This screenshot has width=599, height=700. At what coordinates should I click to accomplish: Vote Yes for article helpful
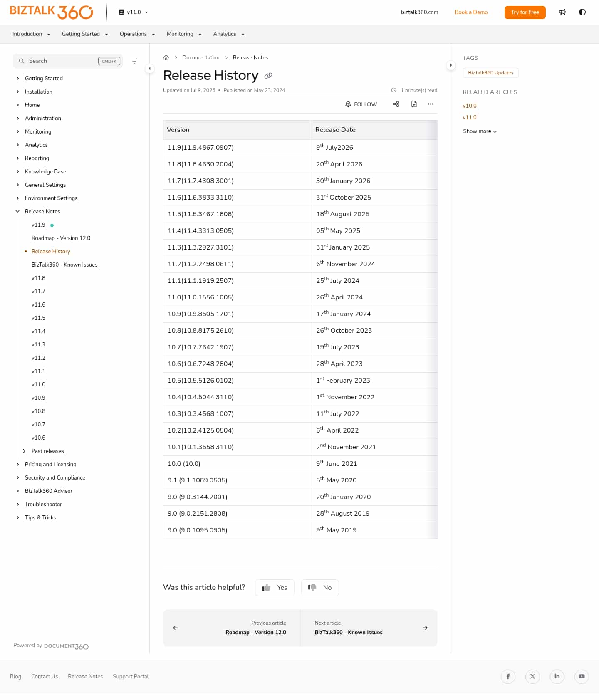(275, 588)
